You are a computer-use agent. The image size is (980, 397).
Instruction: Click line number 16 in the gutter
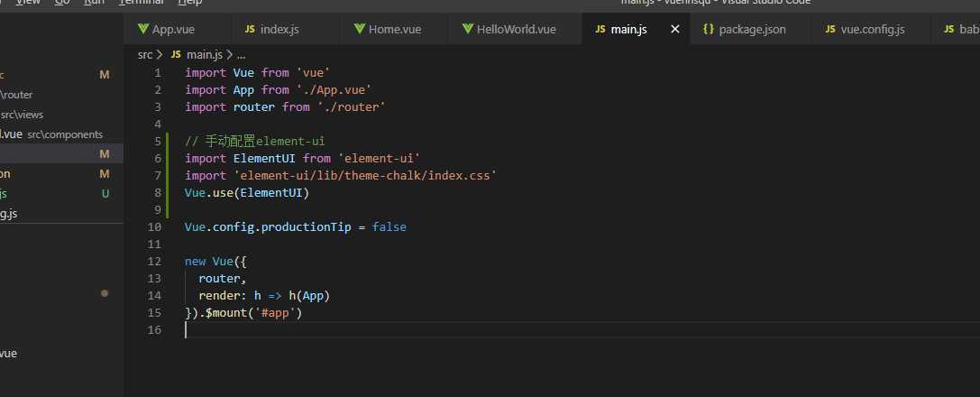[x=154, y=329]
